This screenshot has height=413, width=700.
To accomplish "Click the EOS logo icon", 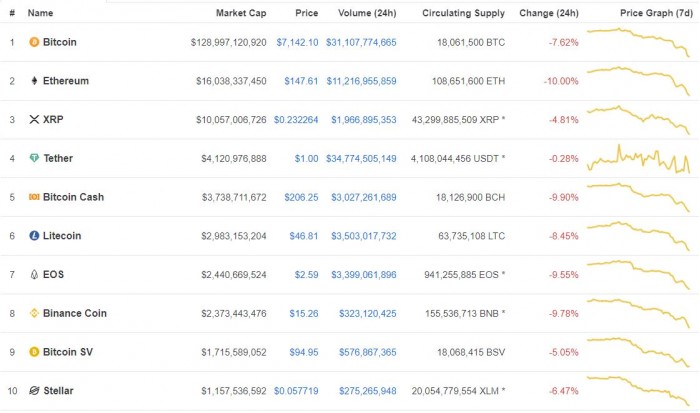I will tap(34, 274).
